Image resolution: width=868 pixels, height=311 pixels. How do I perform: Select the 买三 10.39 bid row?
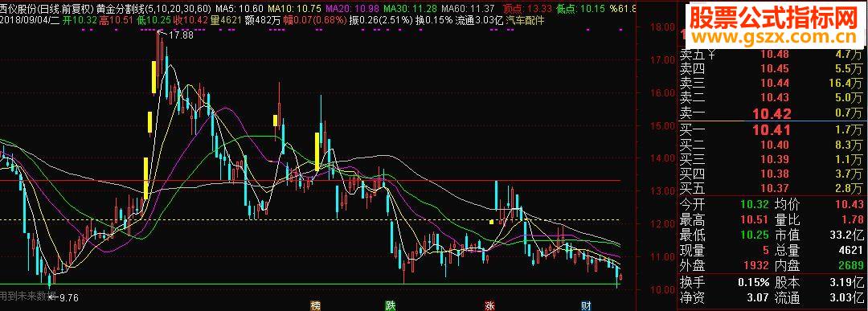point(772,159)
